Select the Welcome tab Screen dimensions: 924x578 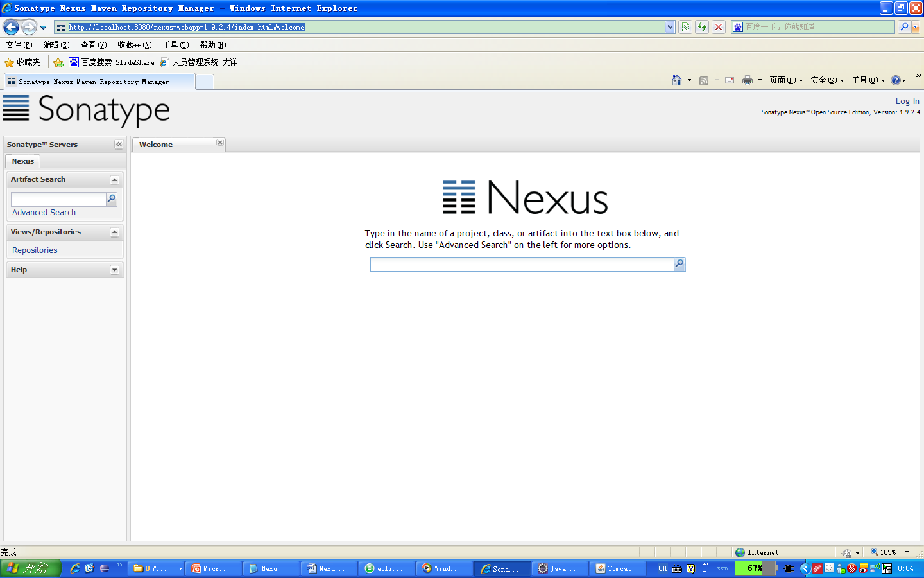(178, 144)
